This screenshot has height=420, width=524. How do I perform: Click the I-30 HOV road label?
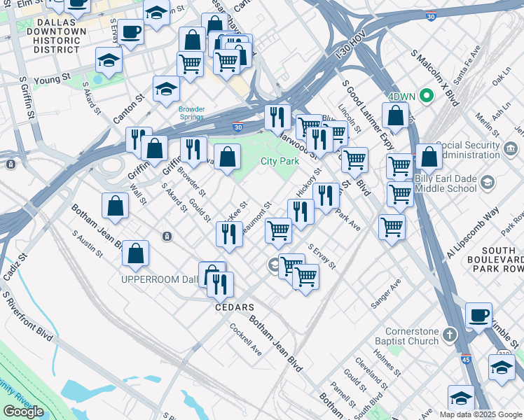coord(352,45)
